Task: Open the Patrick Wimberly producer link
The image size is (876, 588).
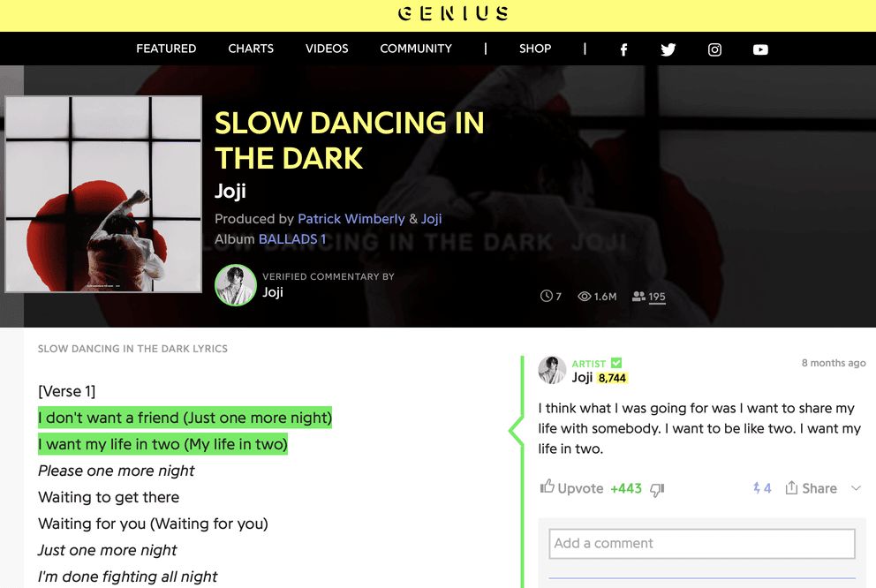Action: [351, 219]
